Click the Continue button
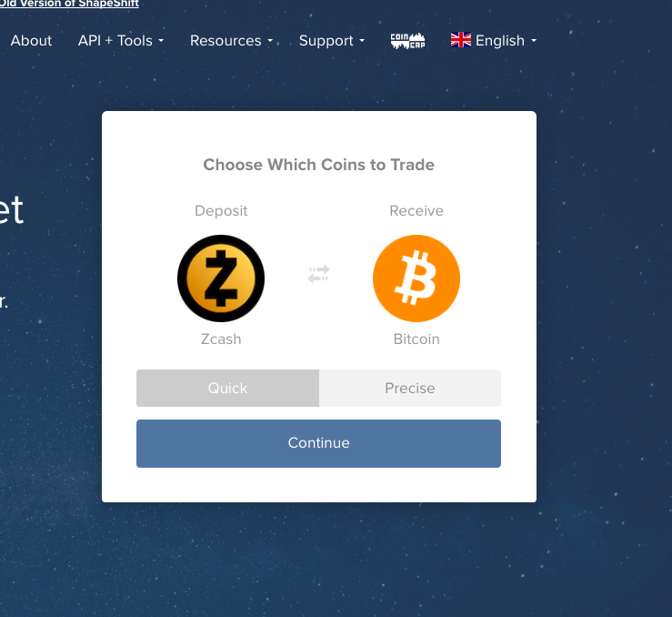The image size is (672, 617). pos(318,443)
